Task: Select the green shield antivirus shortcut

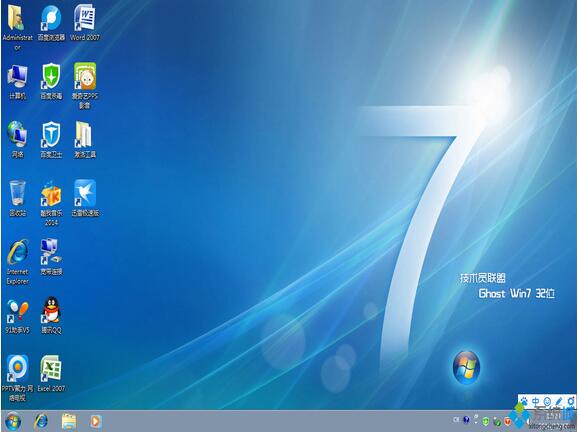Action: coord(51,77)
